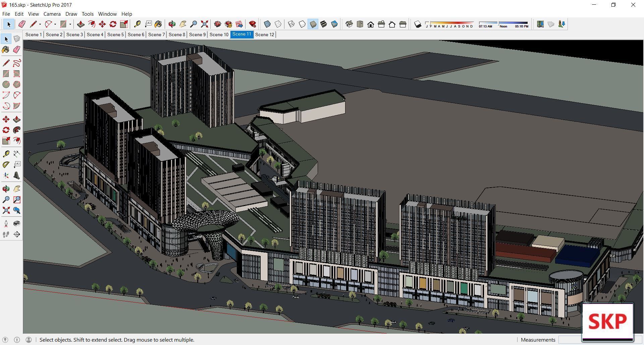The width and height of the screenshot is (644, 345).
Task: Select the Scene 8 tab
Action: coord(177,34)
